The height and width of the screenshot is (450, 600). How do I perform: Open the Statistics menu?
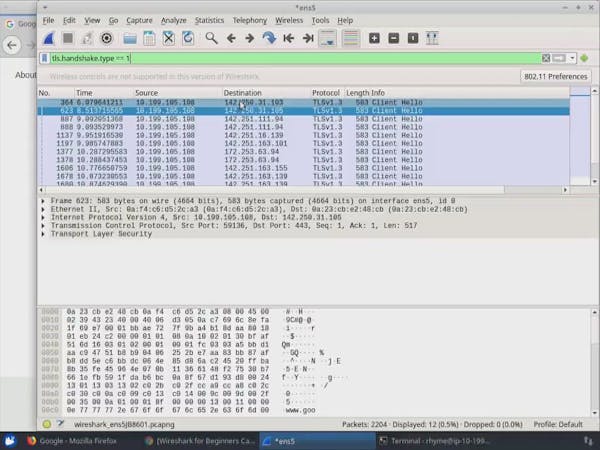click(x=209, y=20)
